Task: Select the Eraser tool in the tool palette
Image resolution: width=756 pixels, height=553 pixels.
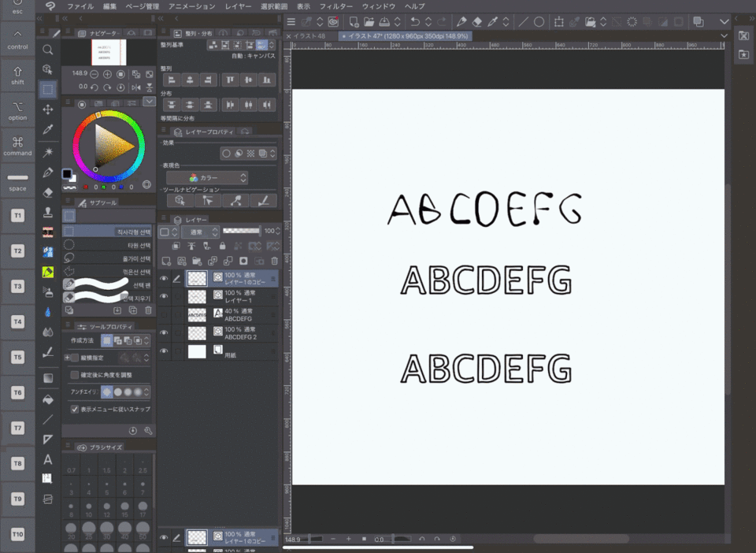Action: click(x=48, y=192)
